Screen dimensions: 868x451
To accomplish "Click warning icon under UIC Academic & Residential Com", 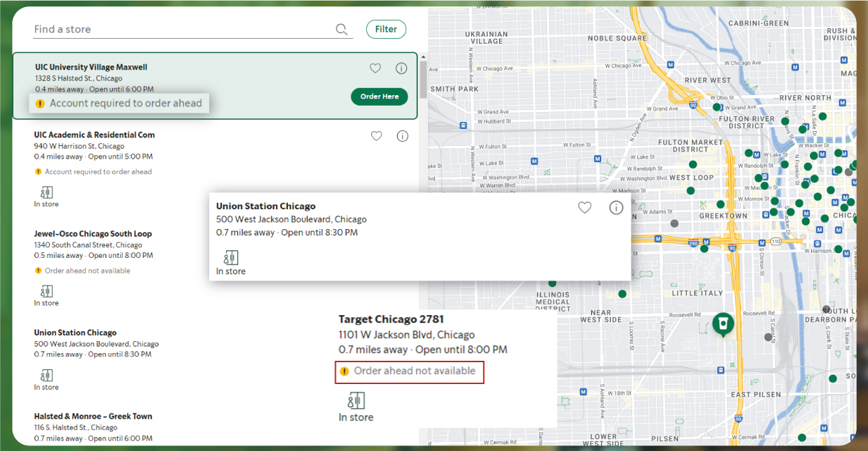I will coord(38,172).
